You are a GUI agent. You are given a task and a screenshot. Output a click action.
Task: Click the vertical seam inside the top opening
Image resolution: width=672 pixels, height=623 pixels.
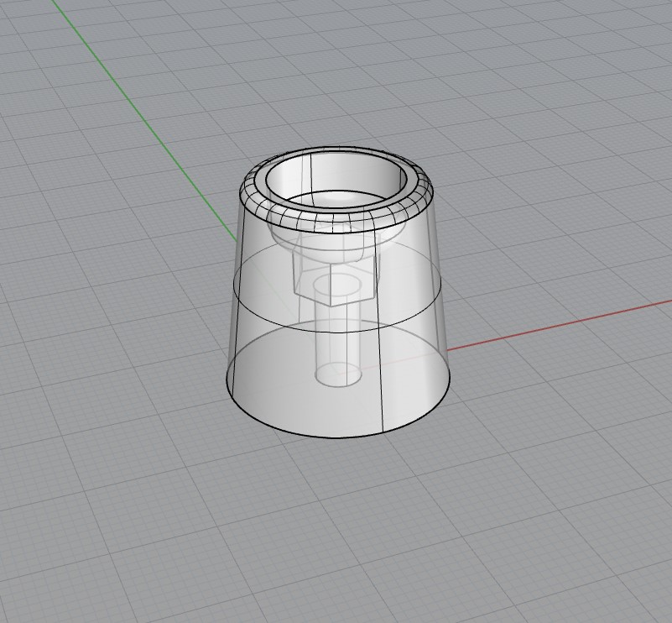click(312, 181)
